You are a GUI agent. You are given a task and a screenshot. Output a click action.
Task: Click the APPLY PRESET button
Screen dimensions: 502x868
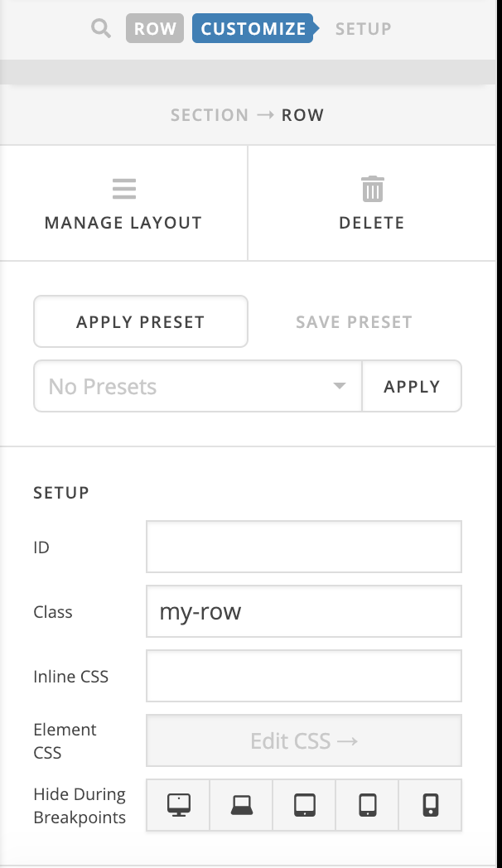click(141, 321)
